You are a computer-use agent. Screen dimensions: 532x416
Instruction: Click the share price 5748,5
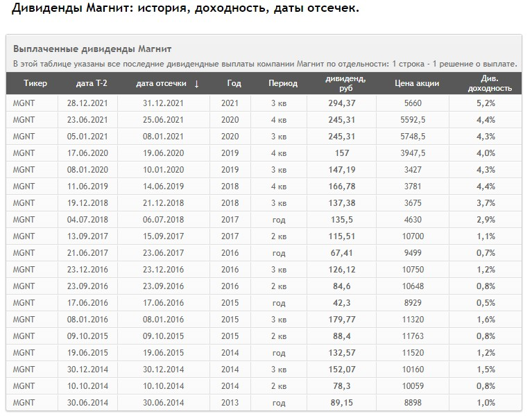click(x=413, y=137)
